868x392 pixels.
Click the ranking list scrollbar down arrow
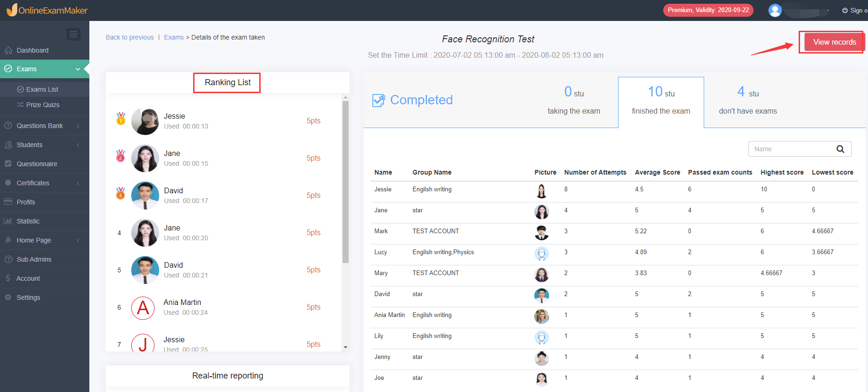[345, 347]
